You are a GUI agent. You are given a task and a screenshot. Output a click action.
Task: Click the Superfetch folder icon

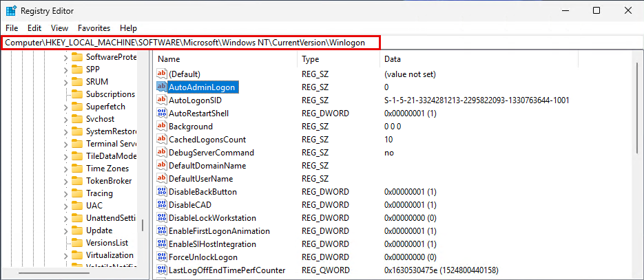point(77,107)
